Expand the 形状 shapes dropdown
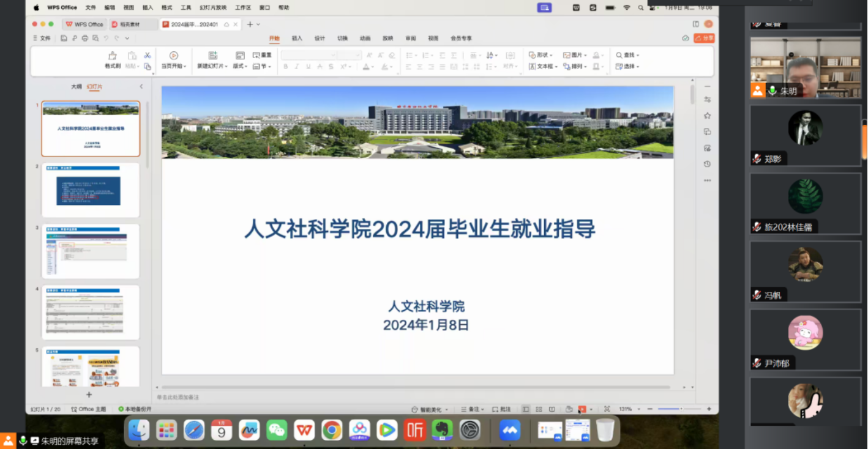868x449 pixels. pyautogui.click(x=541, y=55)
